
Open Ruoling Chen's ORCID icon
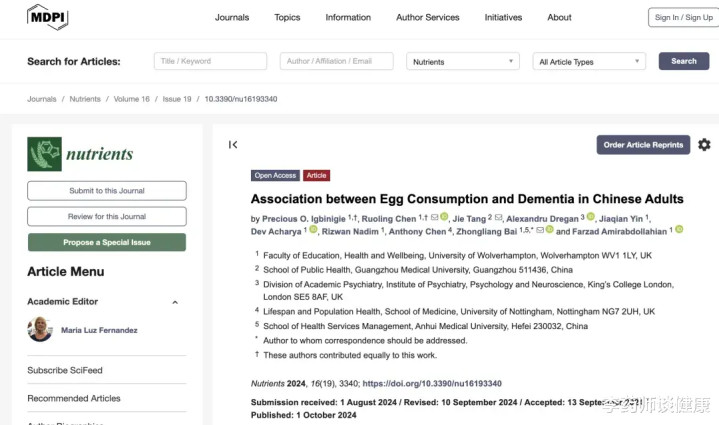(x=444, y=217)
